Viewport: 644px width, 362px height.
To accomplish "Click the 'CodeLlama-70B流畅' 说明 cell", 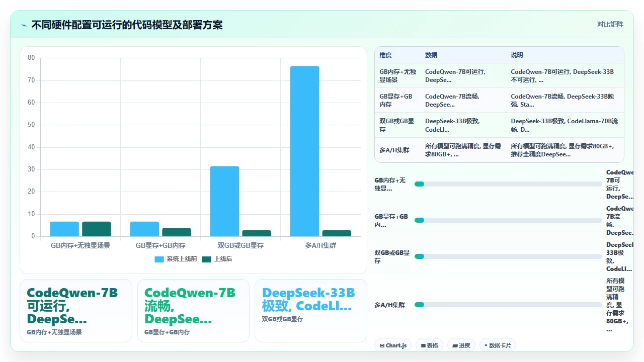I will pyautogui.click(x=565, y=125).
